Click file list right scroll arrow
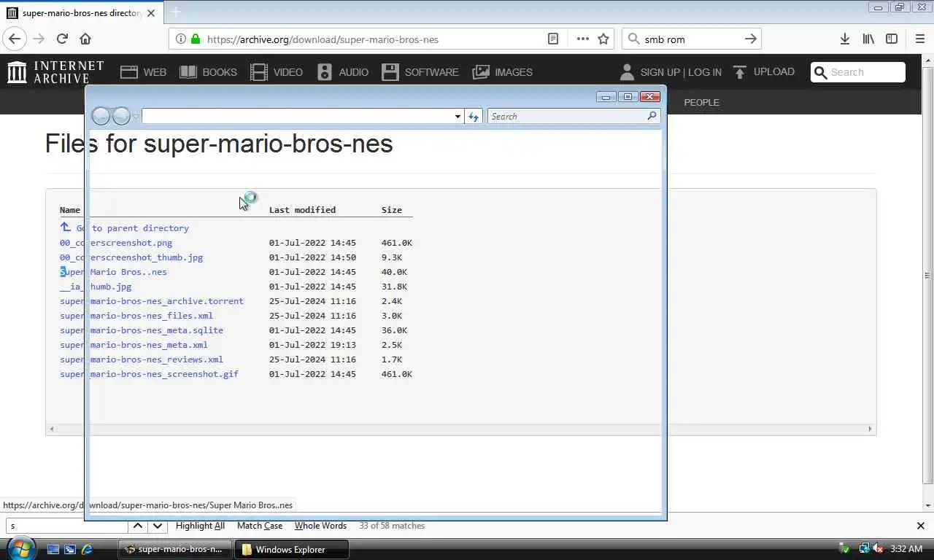The image size is (934, 560). point(870,429)
